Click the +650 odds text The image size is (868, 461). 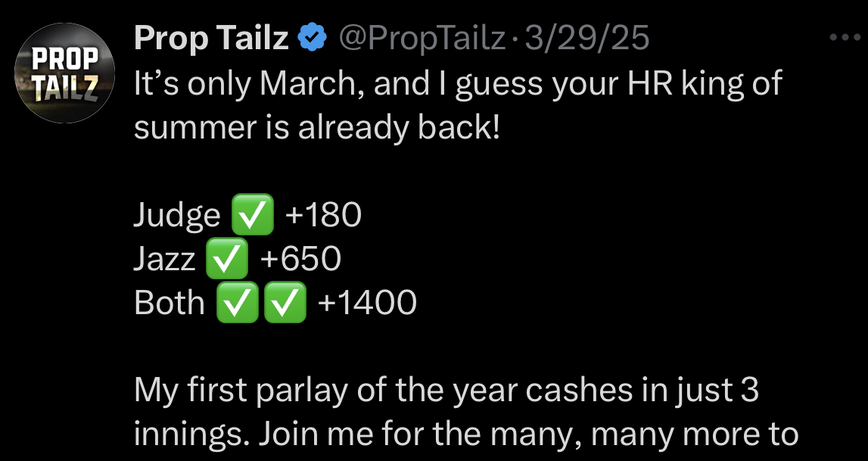[x=300, y=258]
